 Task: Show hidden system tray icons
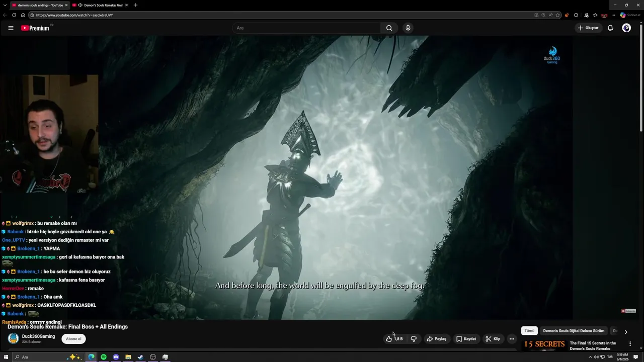coord(590,357)
